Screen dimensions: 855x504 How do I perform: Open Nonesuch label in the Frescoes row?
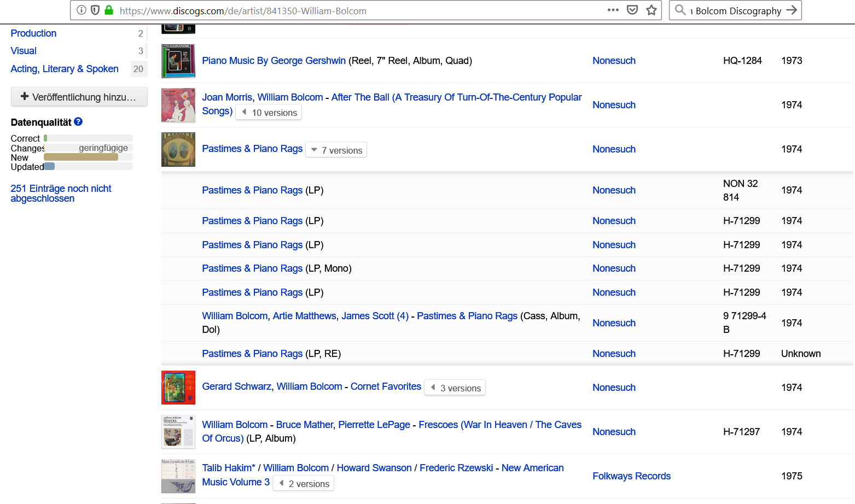[614, 432]
